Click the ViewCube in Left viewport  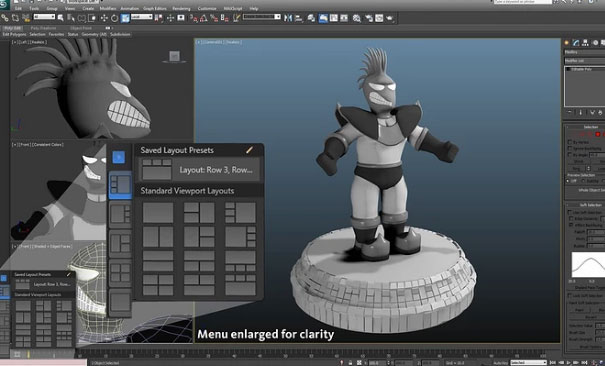coord(174,57)
